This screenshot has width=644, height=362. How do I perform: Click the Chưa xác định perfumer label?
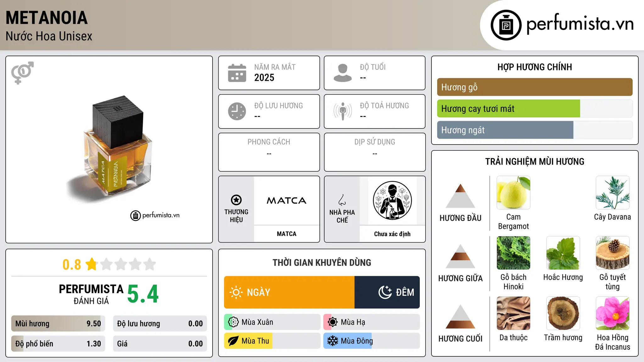[392, 234]
